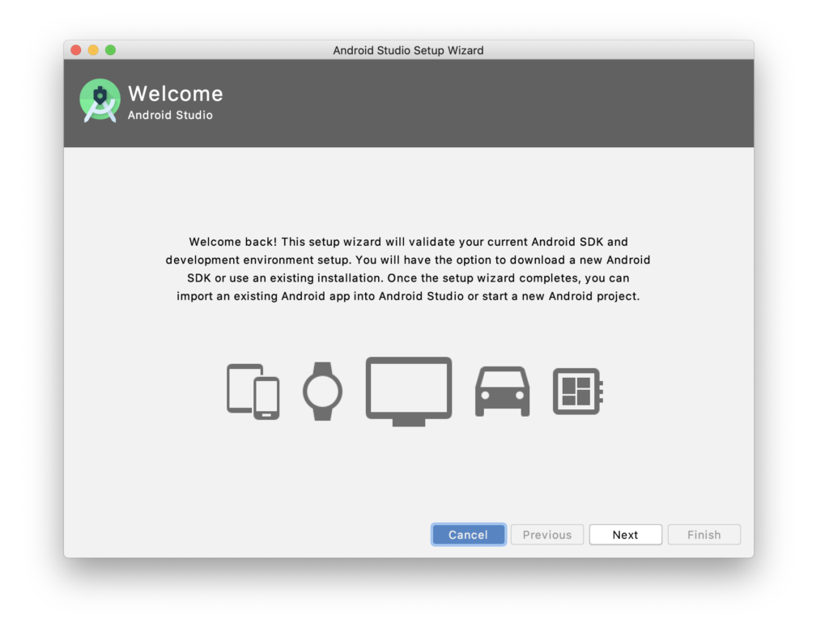
Task: Click the 'Android Studio Setup Wizard' title
Action: coord(408,50)
